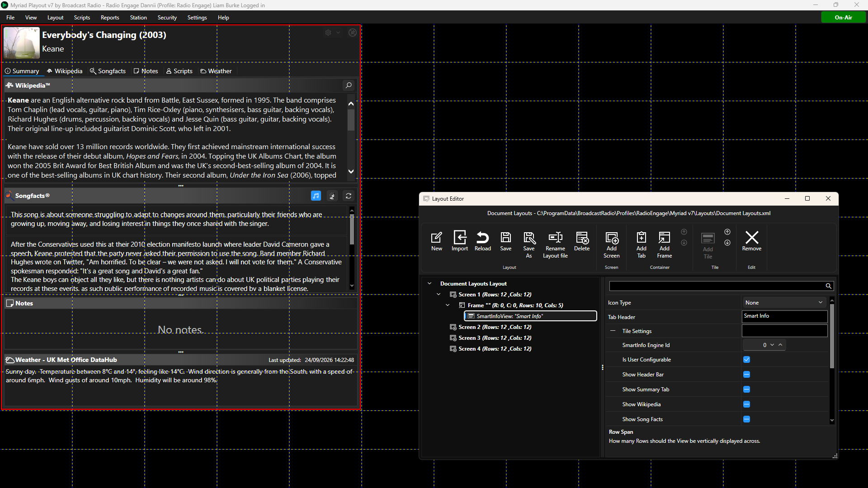Reload the layout file
Viewport: 868px width, 488px height.
[x=482, y=241]
